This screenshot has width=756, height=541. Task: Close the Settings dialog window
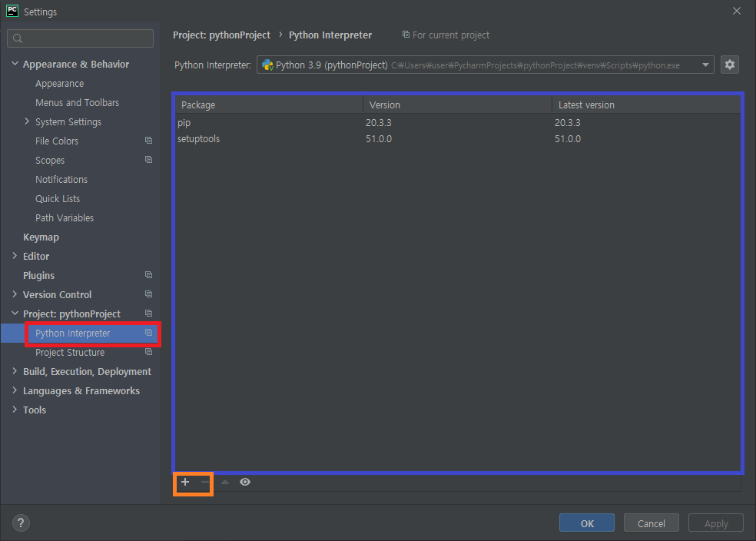(736, 11)
